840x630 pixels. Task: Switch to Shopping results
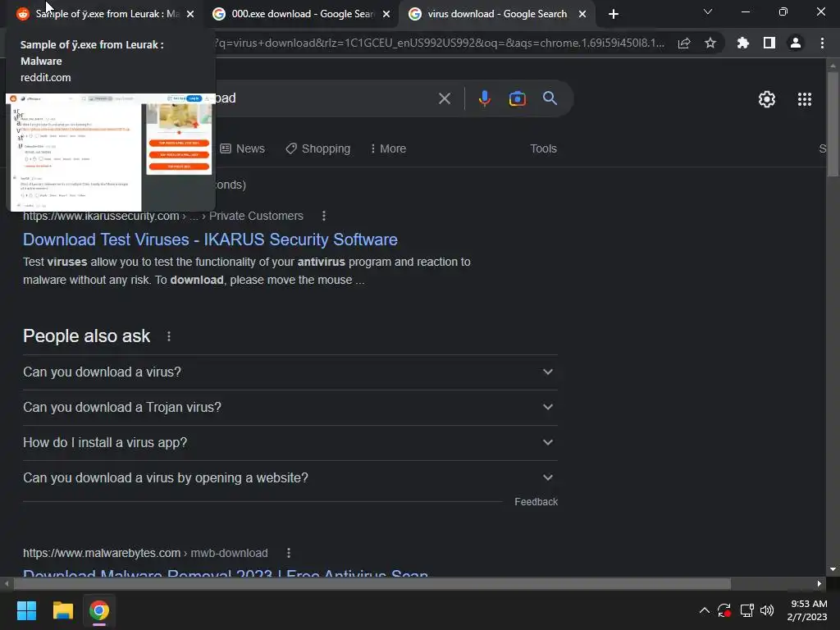click(318, 148)
